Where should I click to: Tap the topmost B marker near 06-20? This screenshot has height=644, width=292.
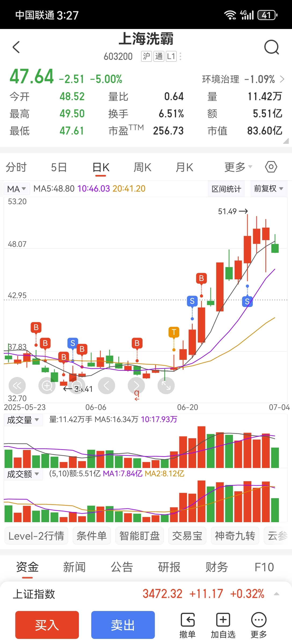point(202,278)
